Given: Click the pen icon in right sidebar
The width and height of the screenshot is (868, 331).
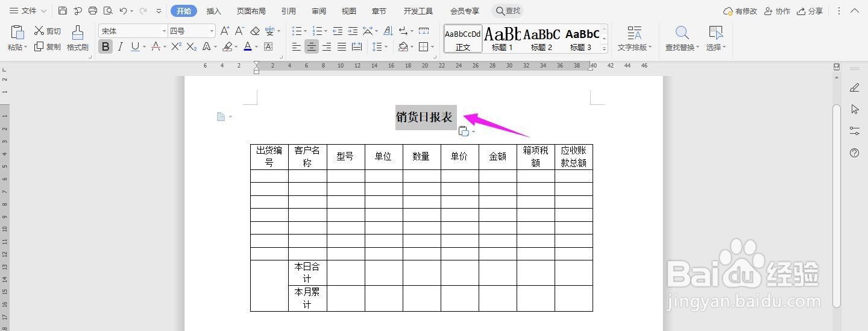Looking at the screenshot, I should click(854, 87).
